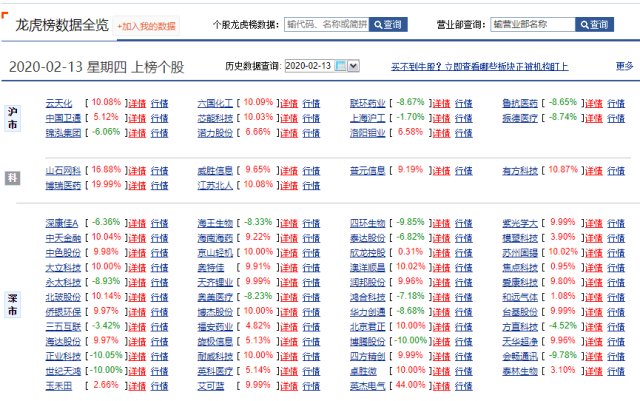Open the 三五互联 stock link
The image size is (640, 401).
click(63, 327)
